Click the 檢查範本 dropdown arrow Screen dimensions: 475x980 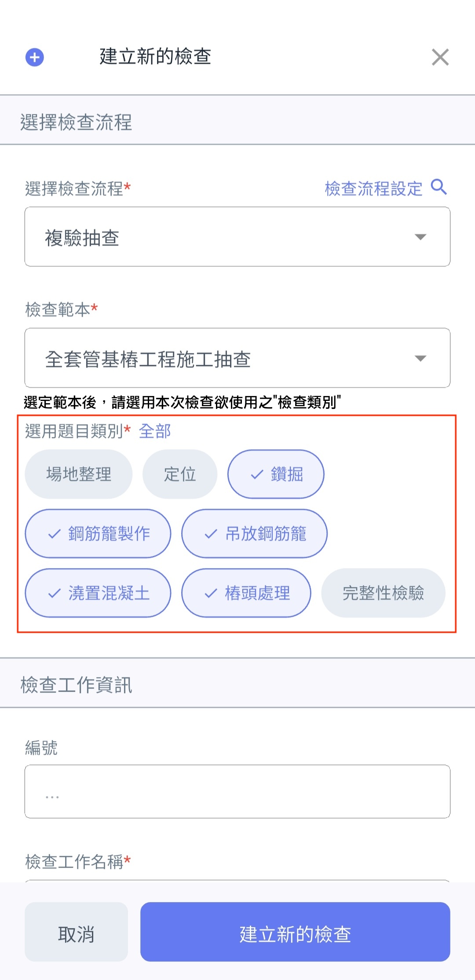pos(420,358)
